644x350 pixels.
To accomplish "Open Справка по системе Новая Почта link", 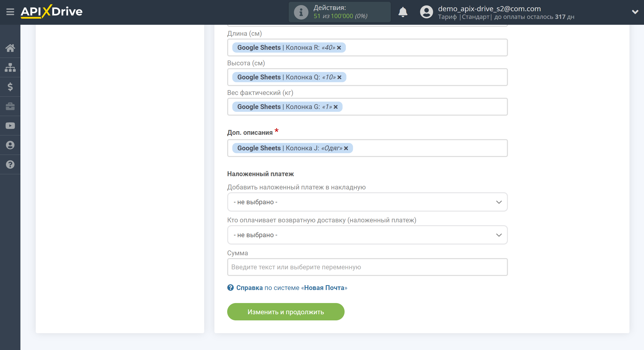I will click(291, 288).
